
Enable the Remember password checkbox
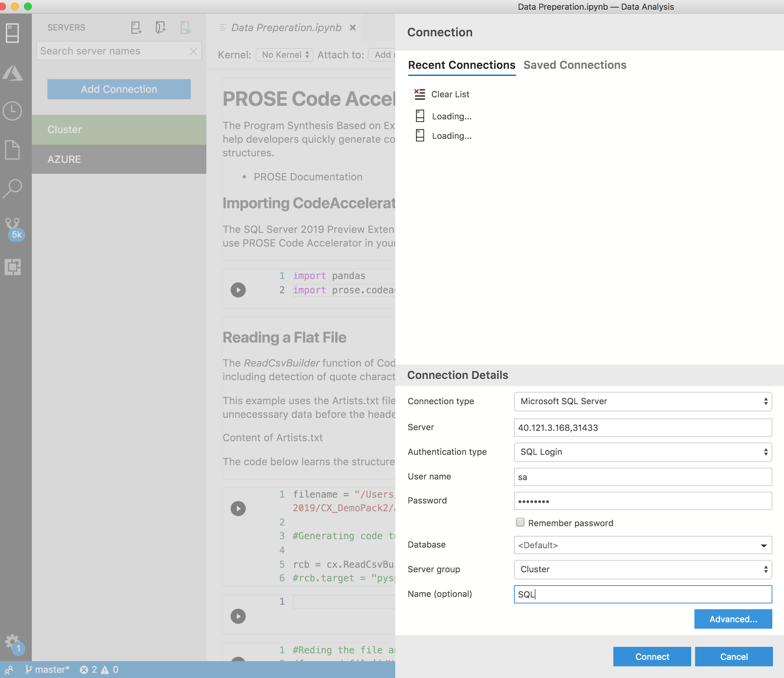(520, 523)
